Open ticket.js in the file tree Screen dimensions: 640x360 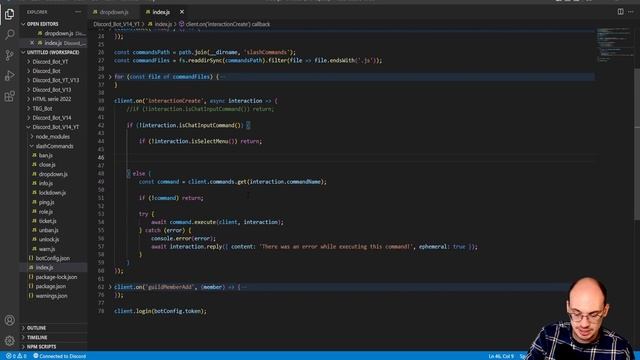click(48, 221)
